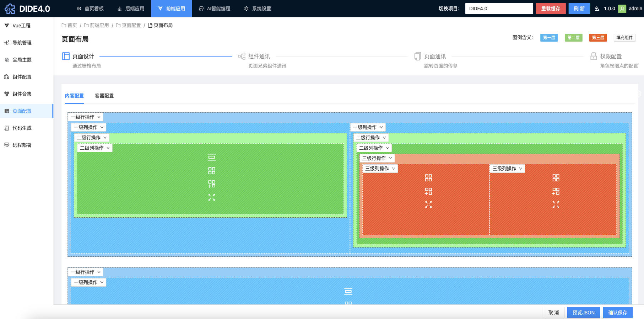Screen dimensions: 644x319
Task: Click the 组件配置 sidebar icon
Action: (7, 77)
